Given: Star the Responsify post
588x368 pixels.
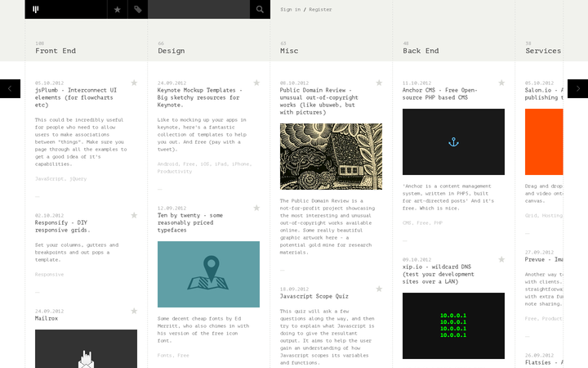Looking at the screenshot, I should click(134, 215).
